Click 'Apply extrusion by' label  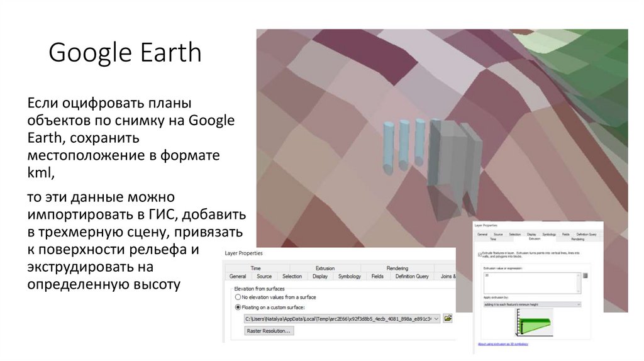click(x=496, y=297)
